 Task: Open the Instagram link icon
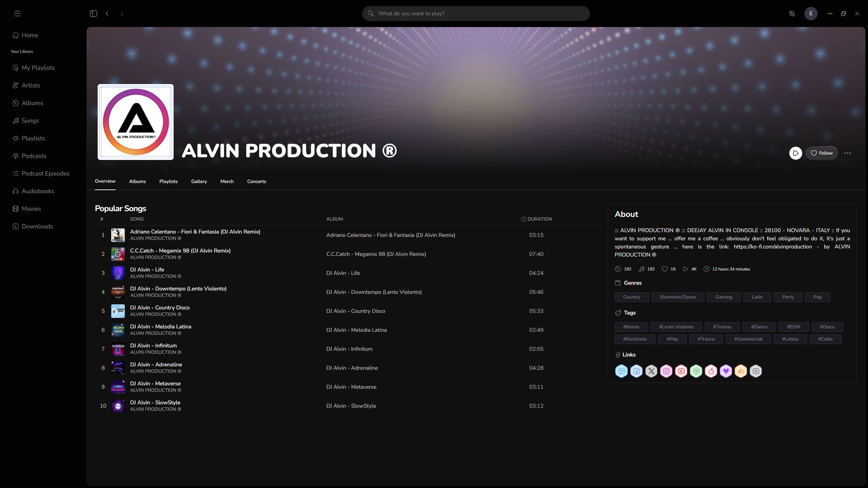pyautogui.click(x=666, y=371)
